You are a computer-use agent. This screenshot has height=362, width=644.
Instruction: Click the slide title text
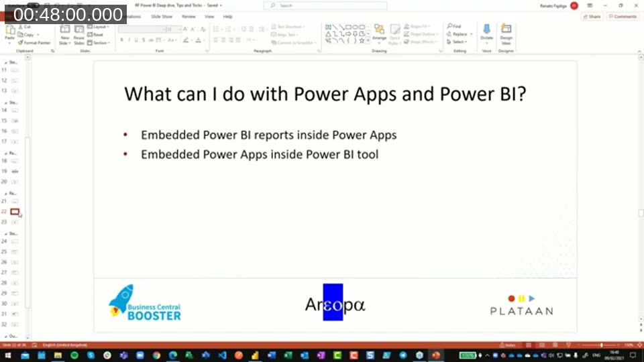click(325, 94)
